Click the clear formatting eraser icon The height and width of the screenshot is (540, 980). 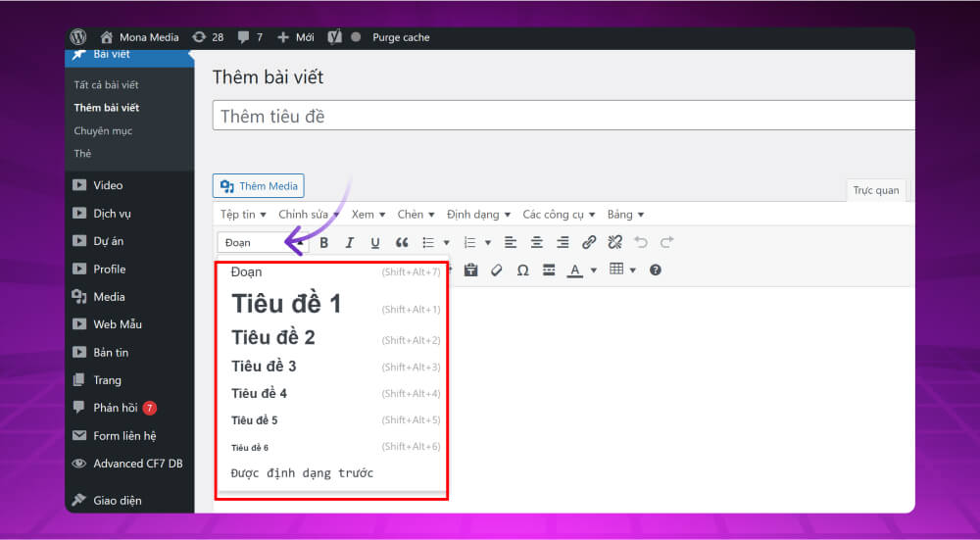point(497,270)
